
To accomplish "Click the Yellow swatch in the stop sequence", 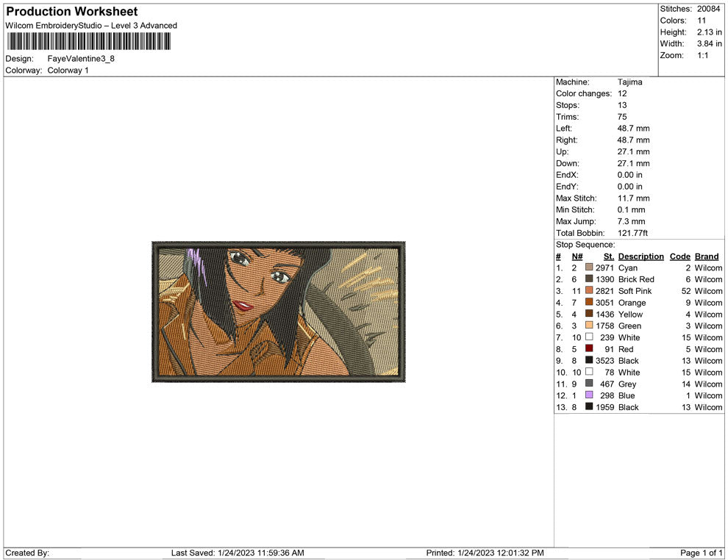I will tap(588, 314).
